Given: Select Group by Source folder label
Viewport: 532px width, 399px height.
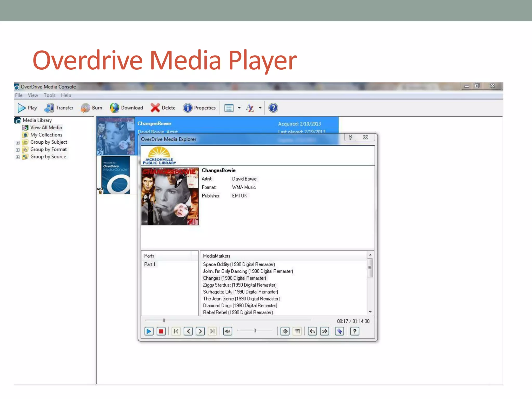Looking at the screenshot, I should [48, 157].
